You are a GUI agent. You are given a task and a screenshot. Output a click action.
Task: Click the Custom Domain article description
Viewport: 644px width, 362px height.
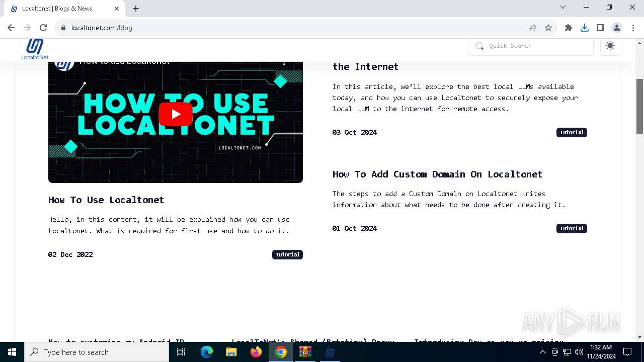point(449,199)
